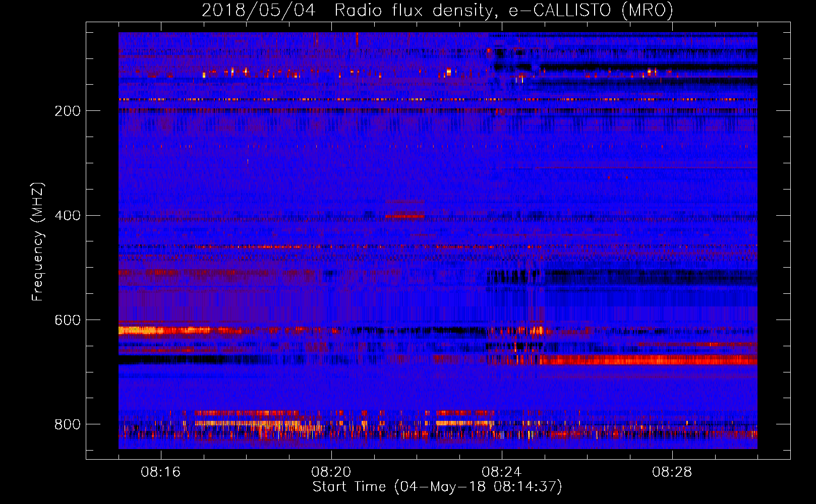Click the 'Frequency (MHZ)' axis label
This screenshot has width=816, height=504.
tap(38, 241)
